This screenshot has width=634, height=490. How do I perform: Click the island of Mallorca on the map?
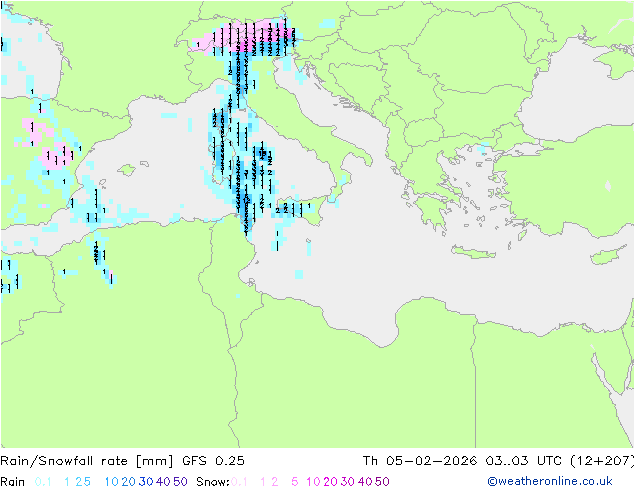tap(127, 170)
